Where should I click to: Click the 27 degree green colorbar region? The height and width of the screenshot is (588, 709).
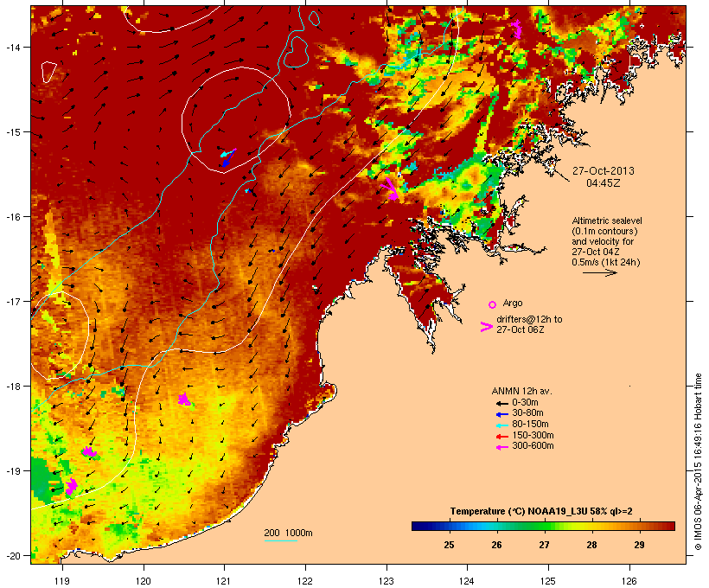point(544,526)
